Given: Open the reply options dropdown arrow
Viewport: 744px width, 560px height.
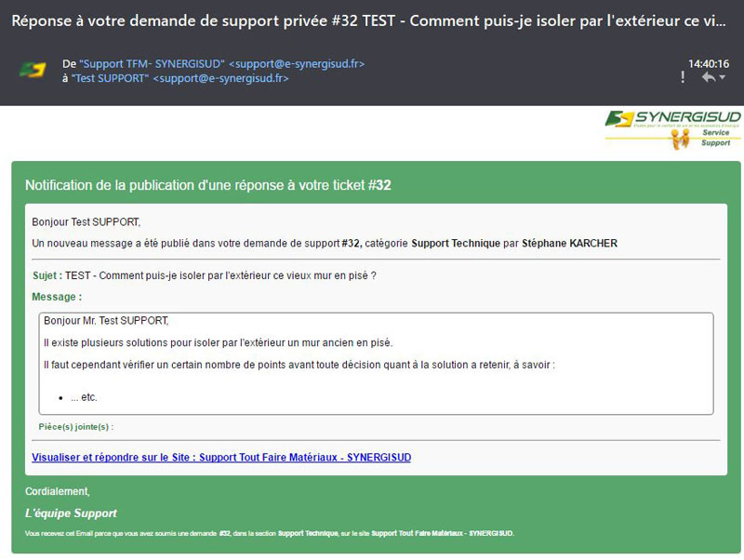Looking at the screenshot, I should click(724, 77).
